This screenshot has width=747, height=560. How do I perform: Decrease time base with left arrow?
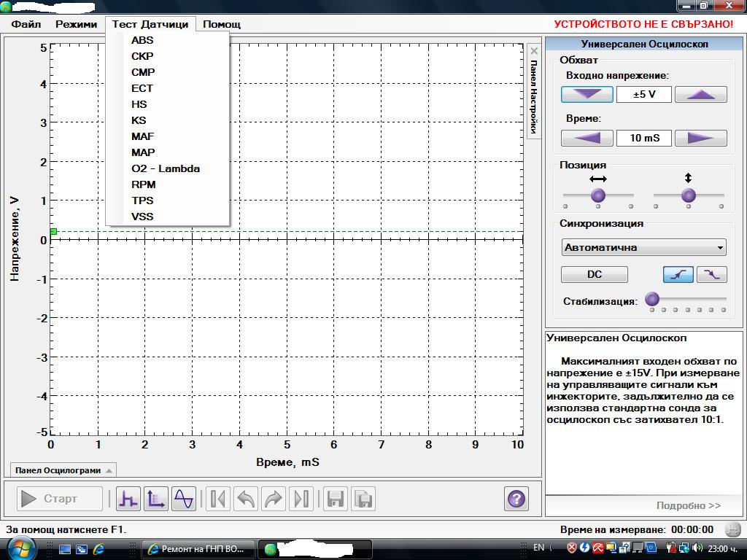click(587, 138)
